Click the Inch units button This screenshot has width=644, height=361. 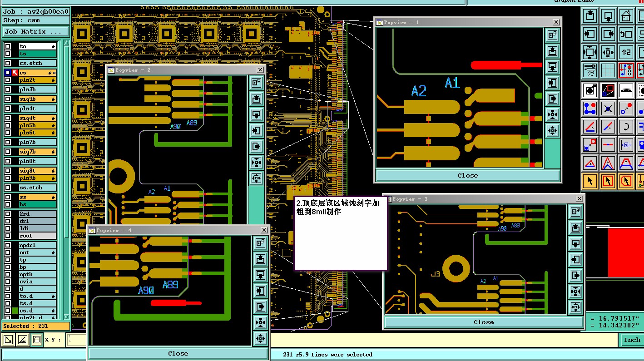tap(632, 340)
